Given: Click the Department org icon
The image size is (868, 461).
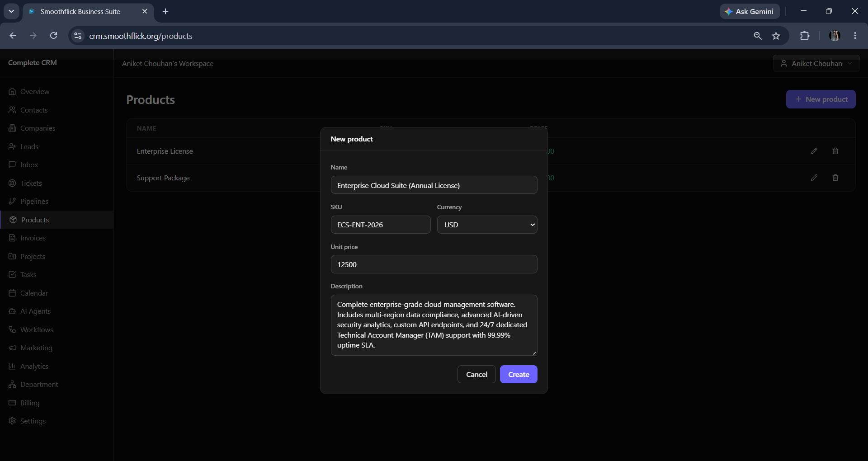Looking at the screenshot, I should click(12, 384).
